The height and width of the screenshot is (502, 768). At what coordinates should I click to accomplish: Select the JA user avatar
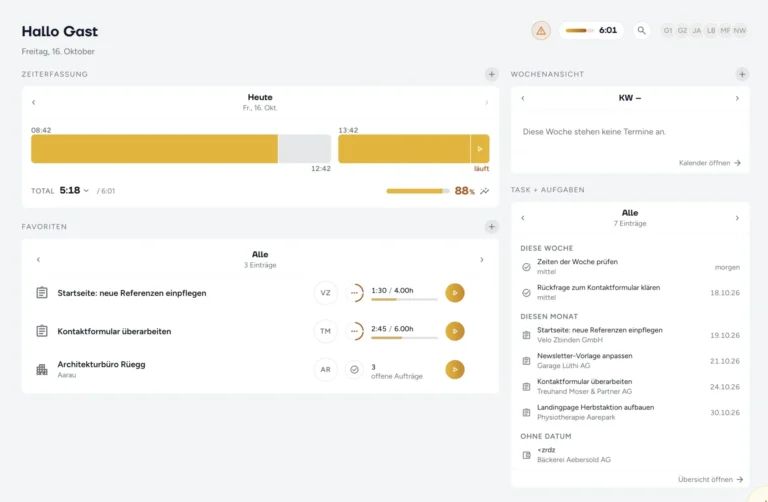tap(696, 30)
